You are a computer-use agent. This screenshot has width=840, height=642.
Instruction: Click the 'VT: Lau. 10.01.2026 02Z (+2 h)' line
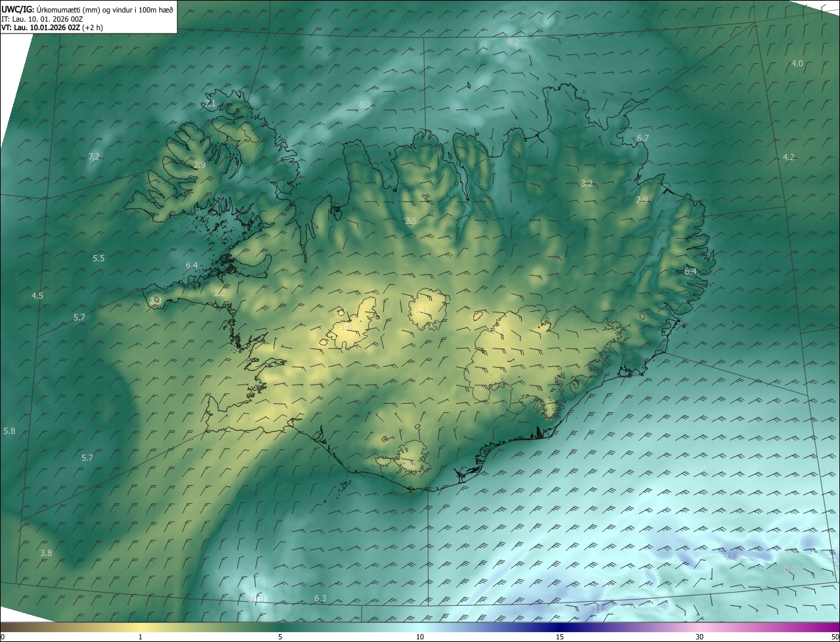[x=52, y=28]
